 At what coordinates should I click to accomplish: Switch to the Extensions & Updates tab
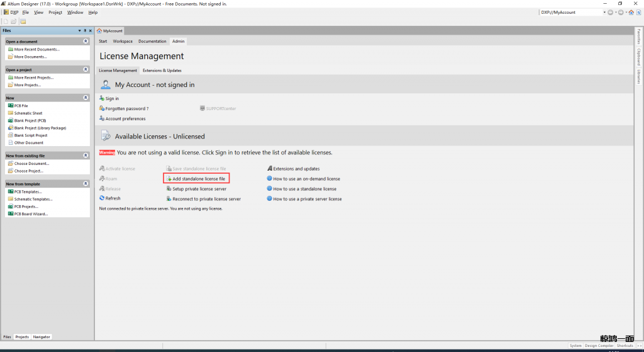click(162, 71)
